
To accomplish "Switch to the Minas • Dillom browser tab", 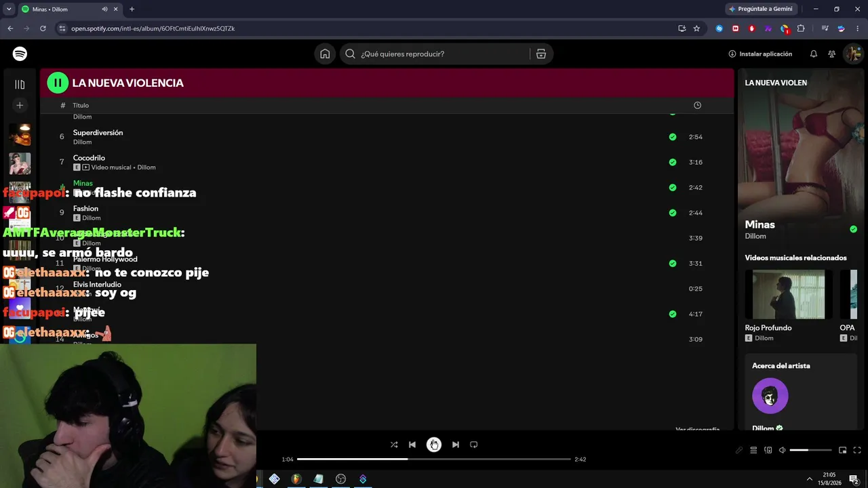I will 69,9.
